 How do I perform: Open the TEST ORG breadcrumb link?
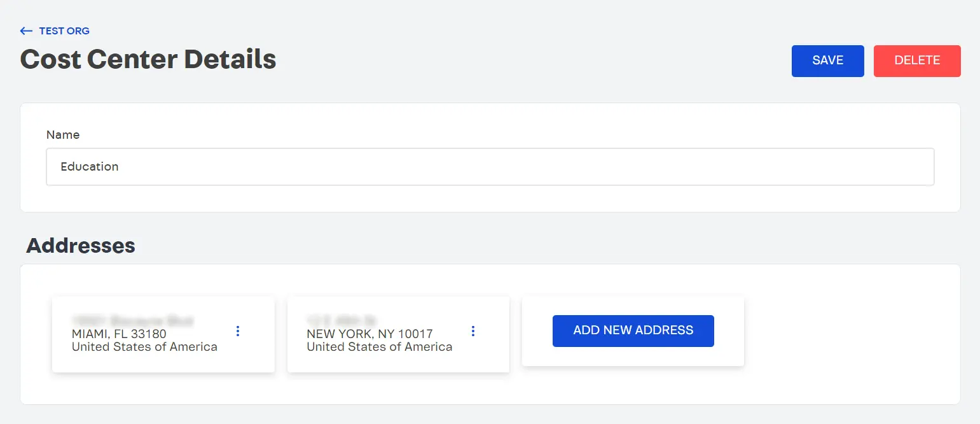(64, 31)
